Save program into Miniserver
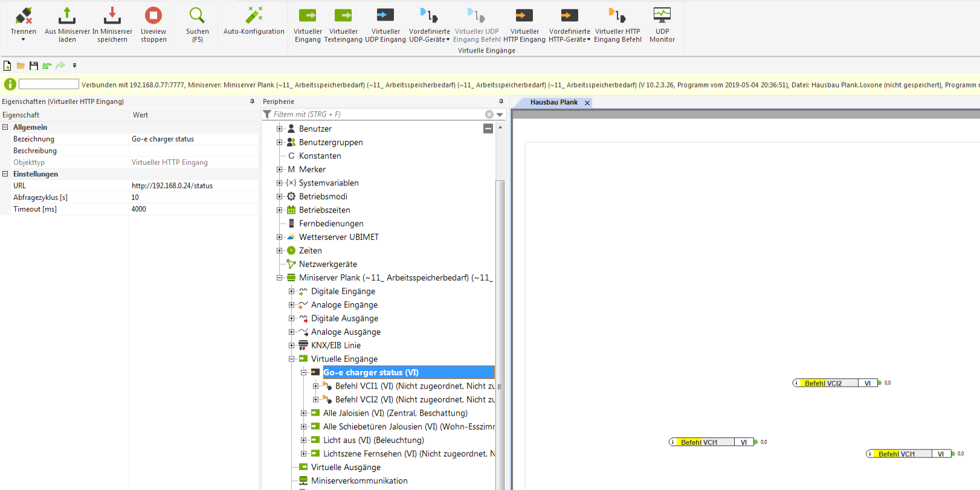This screenshot has height=490, width=980. point(112,24)
